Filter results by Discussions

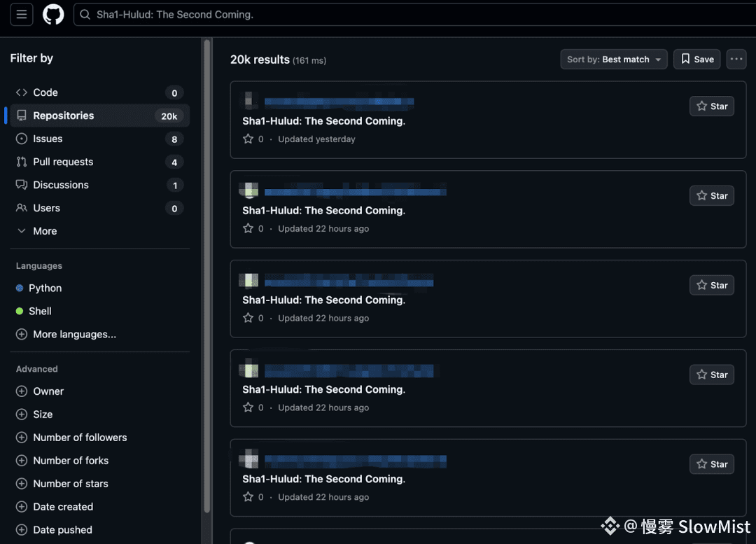pos(100,186)
